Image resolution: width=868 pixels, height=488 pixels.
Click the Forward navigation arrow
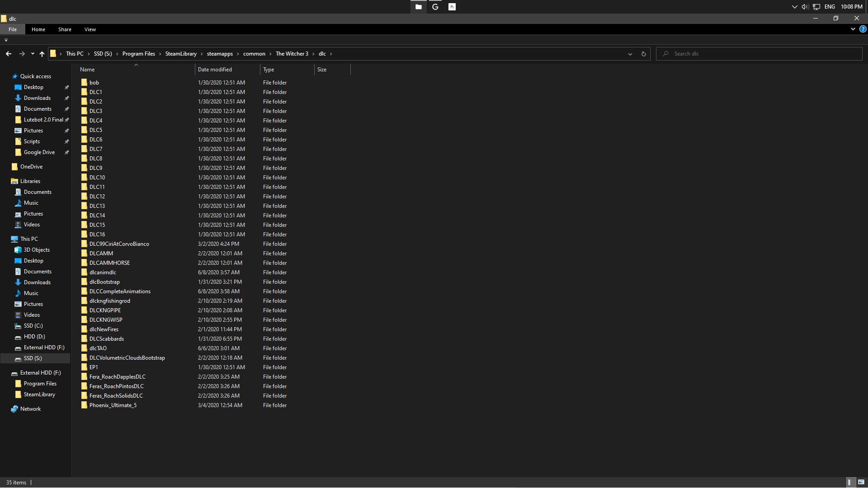click(x=22, y=54)
